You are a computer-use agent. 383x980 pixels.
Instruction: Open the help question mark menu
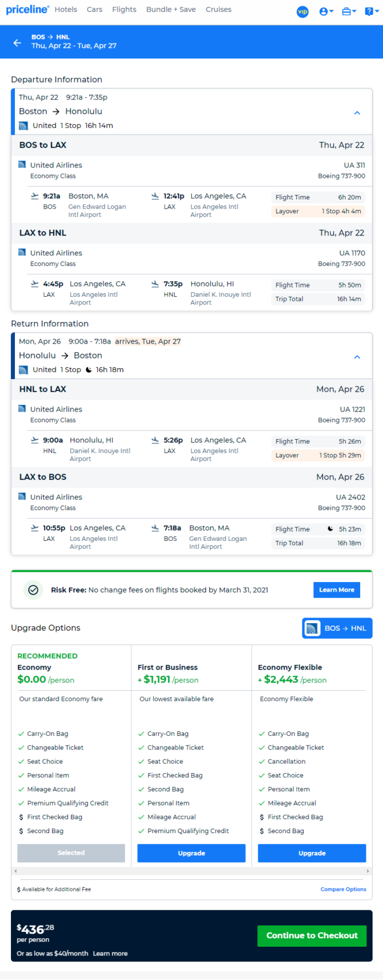tap(370, 11)
